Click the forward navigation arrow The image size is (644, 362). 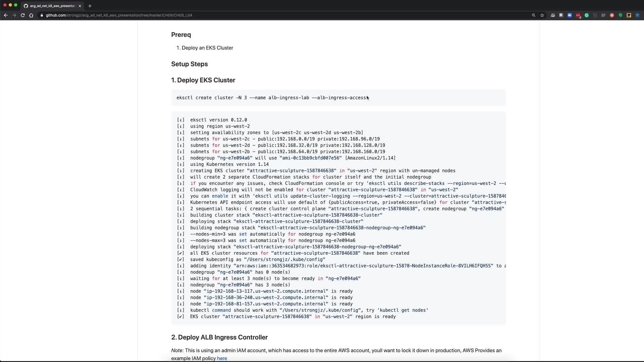14,15
